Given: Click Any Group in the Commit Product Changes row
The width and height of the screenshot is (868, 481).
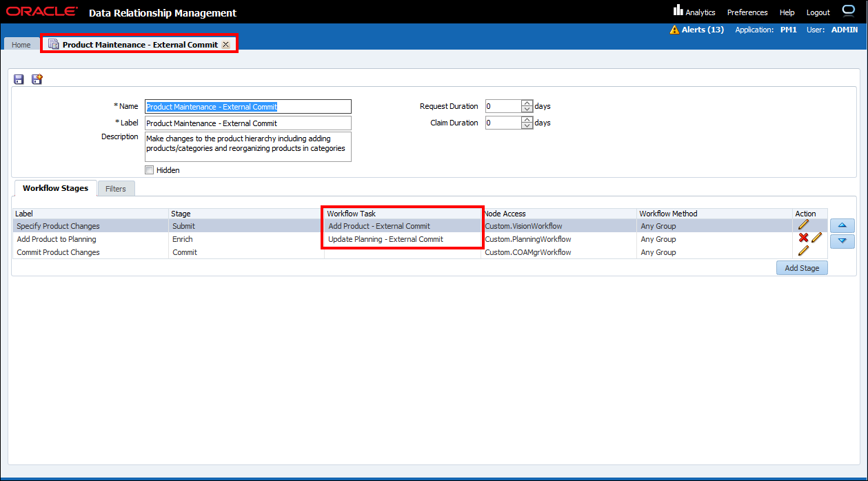Looking at the screenshot, I should coord(658,252).
